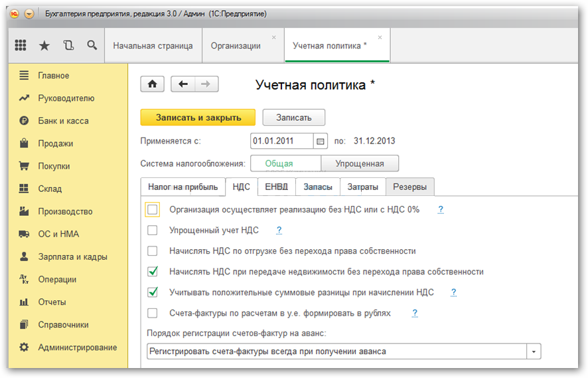Open the 1C main menu dropdown arrow

point(29,13)
